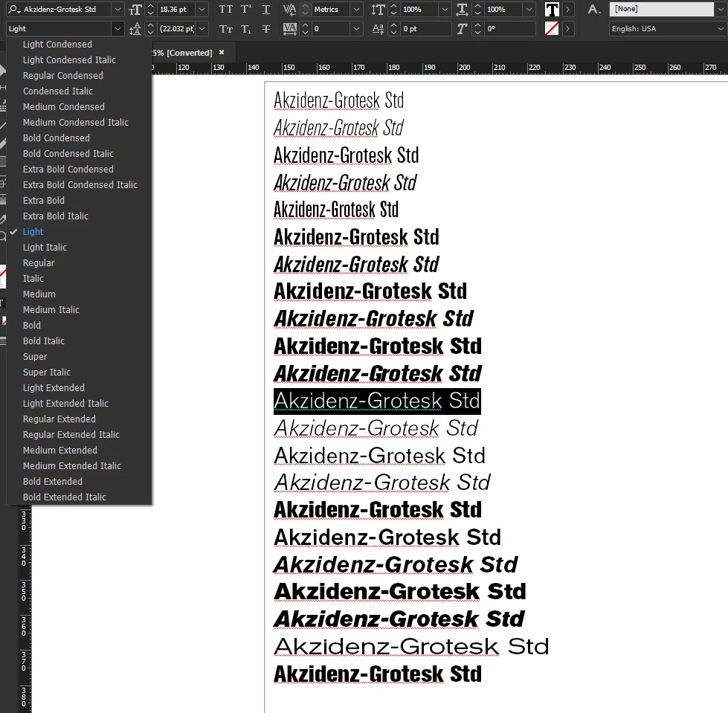Click the horizontal scale icon
Screen dimensions: 728x713
click(x=462, y=9)
